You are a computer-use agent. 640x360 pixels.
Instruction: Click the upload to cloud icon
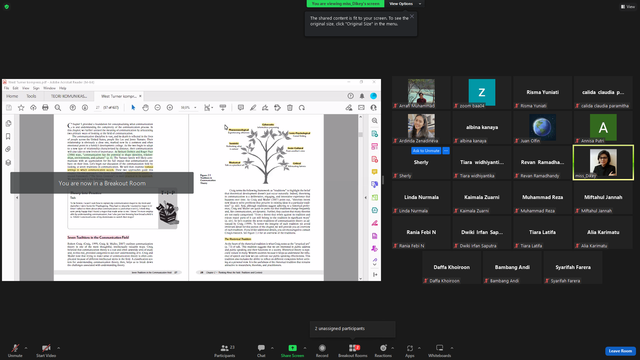[33, 108]
